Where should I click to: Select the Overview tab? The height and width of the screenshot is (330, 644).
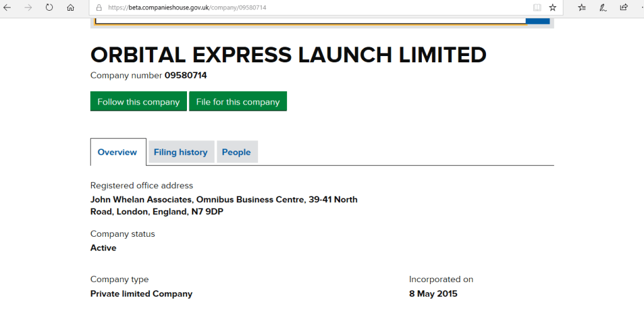118,152
